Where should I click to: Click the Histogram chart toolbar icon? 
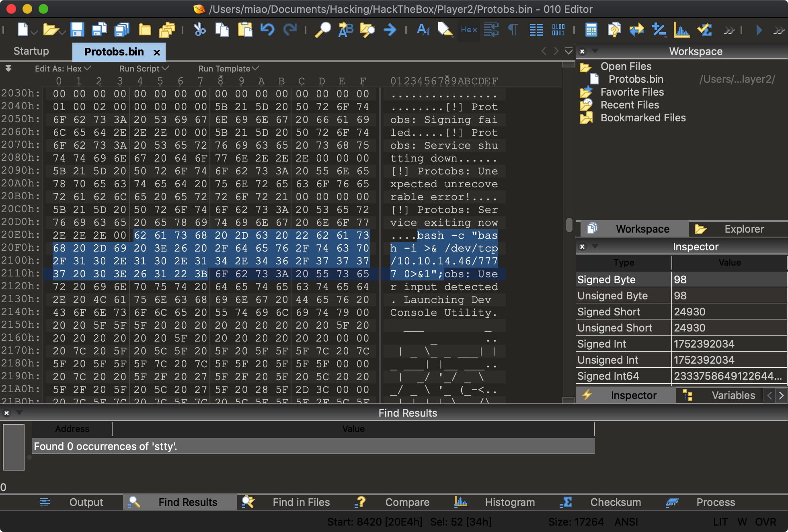tap(681, 30)
